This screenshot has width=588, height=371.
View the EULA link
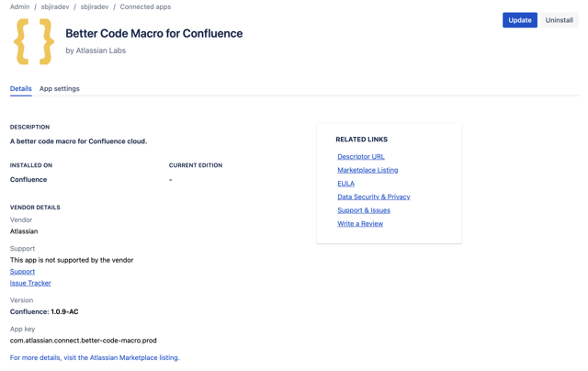(345, 184)
